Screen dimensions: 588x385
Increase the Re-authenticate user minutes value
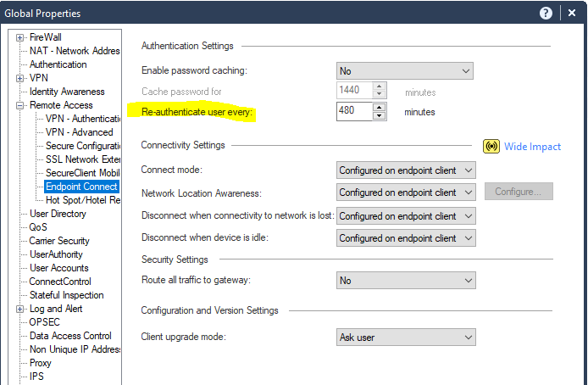pyautogui.click(x=380, y=108)
